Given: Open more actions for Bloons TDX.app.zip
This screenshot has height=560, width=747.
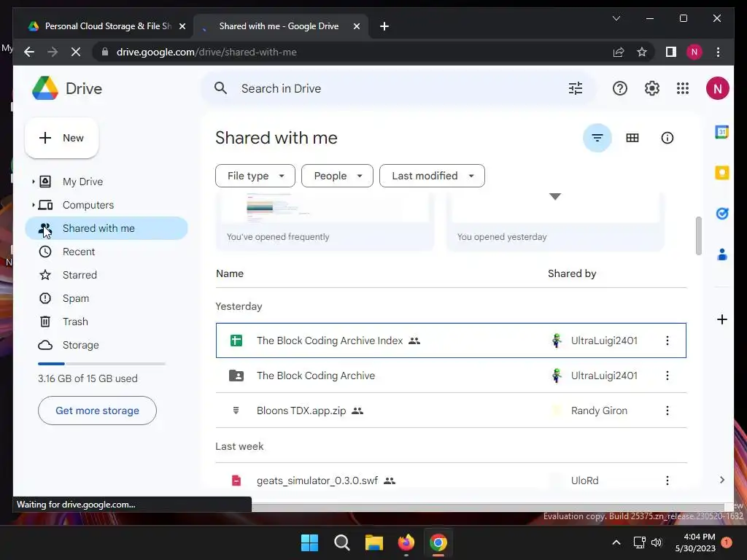Looking at the screenshot, I should click(667, 411).
